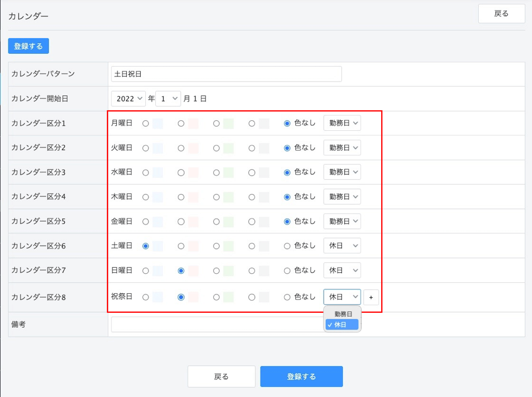Click the bottom 登録する button
532x397 pixels.
point(301,376)
